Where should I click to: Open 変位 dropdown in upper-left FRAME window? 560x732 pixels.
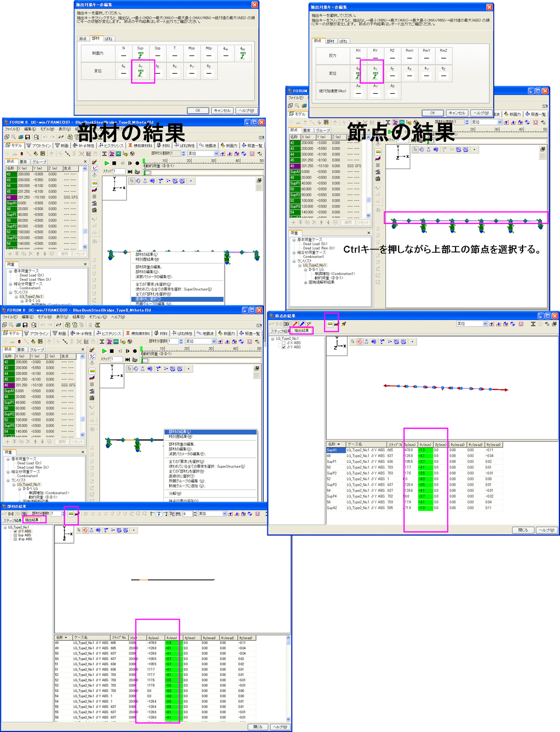click(216, 153)
